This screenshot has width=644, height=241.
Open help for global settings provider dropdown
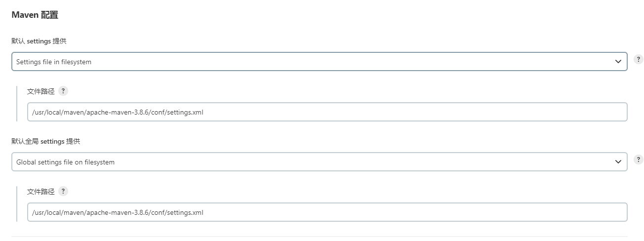click(639, 160)
